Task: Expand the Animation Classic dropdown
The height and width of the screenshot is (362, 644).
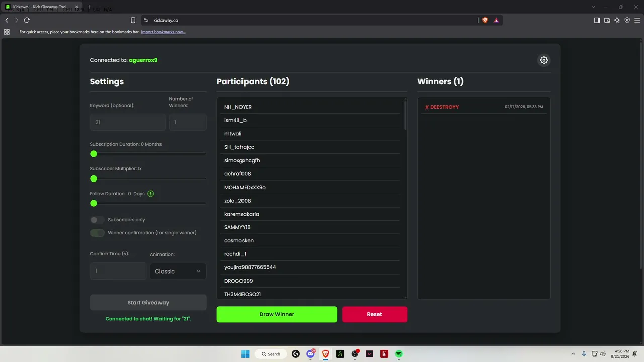Action: point(178,271)
